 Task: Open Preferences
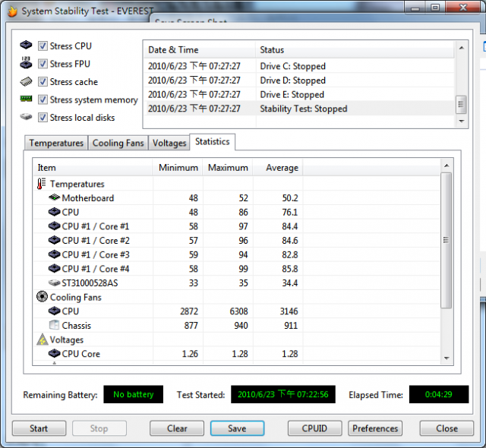click(x=375, y=428)
